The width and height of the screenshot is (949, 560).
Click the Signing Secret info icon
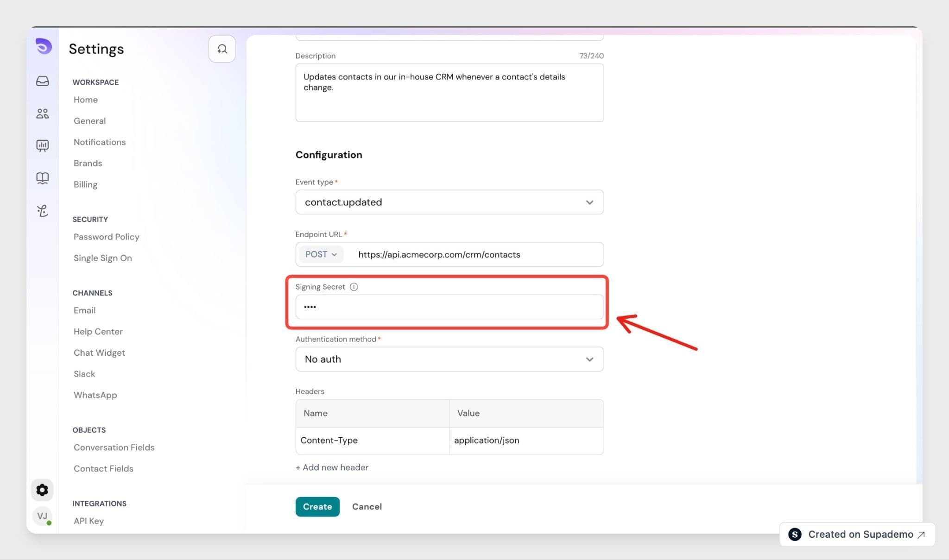pos(354,287)
